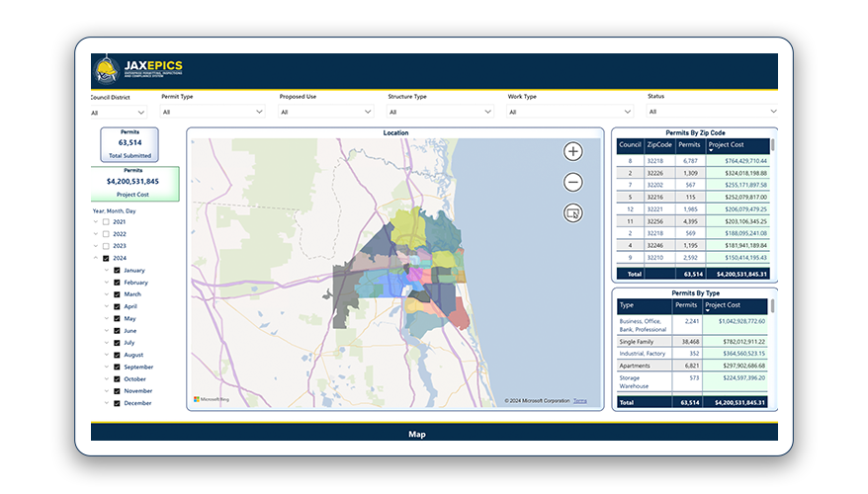The image size is (868, 494).
Task: Uncheck the 2024 year checkbox
Action: click(106, 258)
